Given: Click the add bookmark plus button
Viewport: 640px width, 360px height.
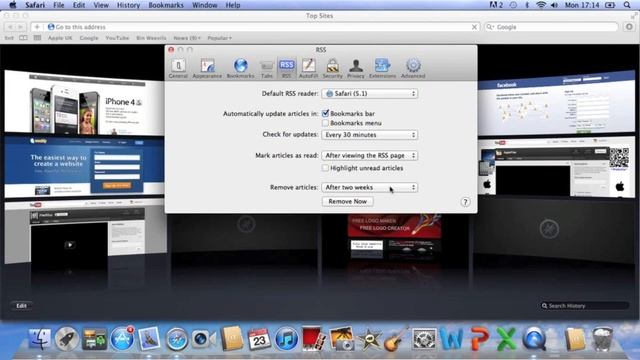Looking at the screenshot, I should (37, 27).
